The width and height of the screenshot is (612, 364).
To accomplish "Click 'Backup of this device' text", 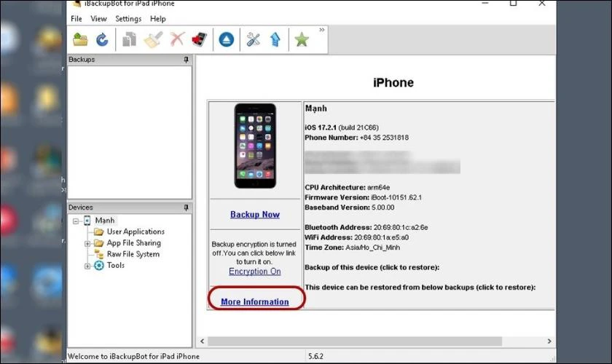I will point(372,268).
